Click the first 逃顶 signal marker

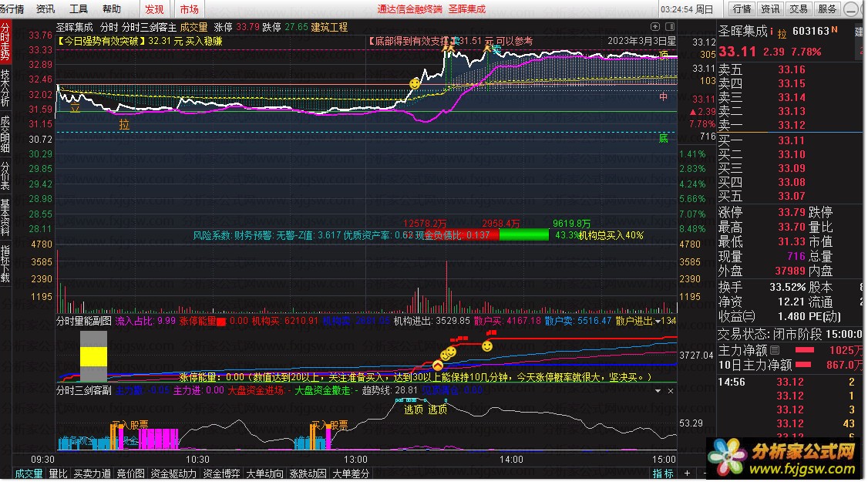(413, 410)
